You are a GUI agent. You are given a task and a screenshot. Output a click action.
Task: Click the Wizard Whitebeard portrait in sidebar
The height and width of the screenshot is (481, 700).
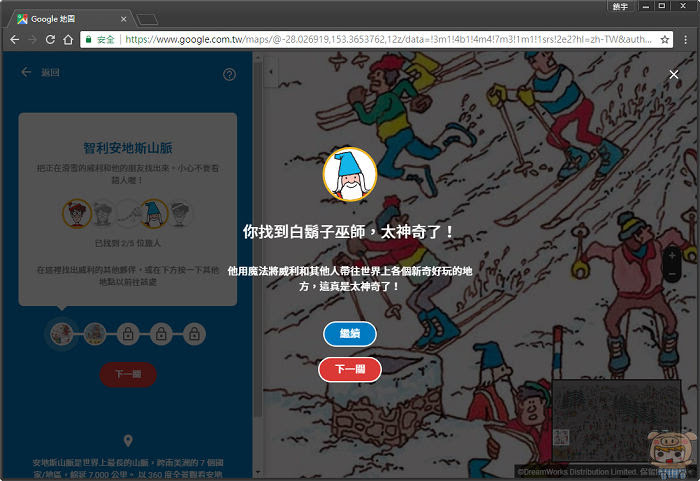[x=154, y=213]
